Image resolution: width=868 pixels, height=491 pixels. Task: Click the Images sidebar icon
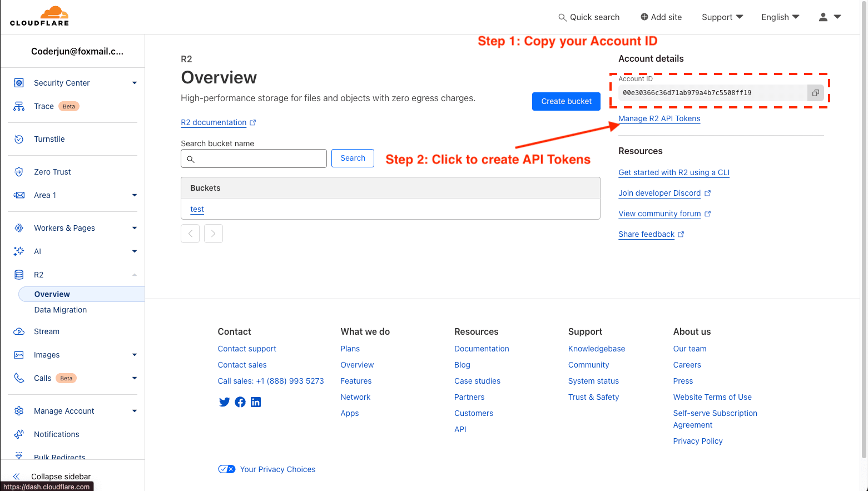pos(19,355)
